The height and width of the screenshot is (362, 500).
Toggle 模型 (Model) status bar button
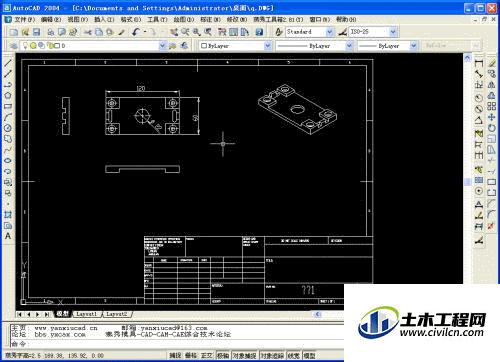(309, 355)
